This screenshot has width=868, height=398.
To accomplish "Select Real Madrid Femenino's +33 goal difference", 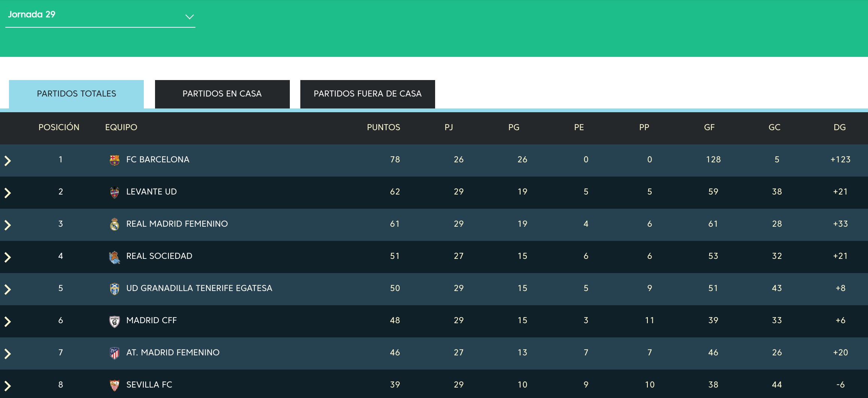I will tap(841, 224).
